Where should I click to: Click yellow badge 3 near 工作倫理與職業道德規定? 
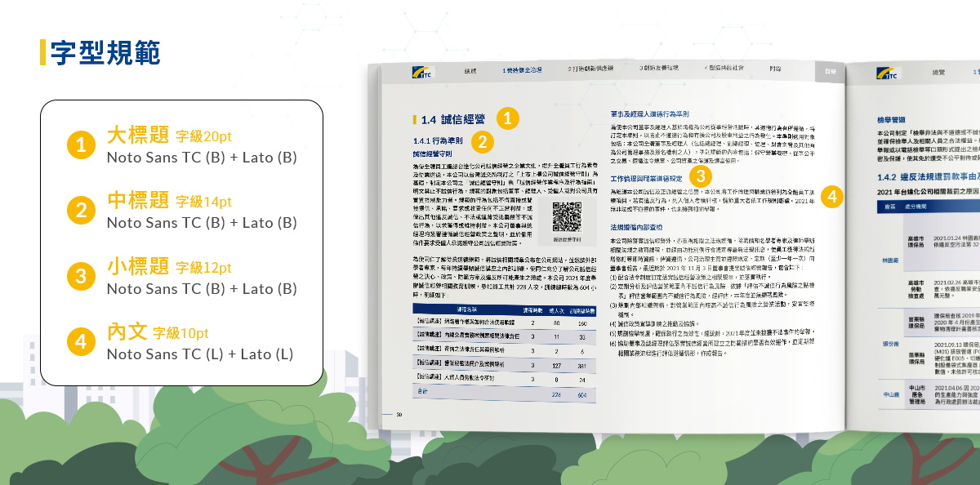click(701, 176)
